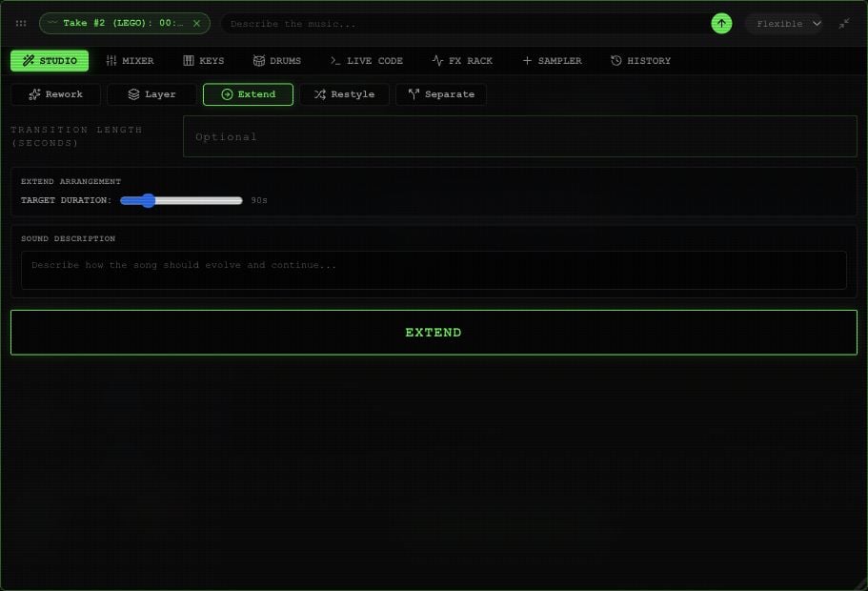This screenshot has height=591, width=868.
Task: Click the Extend Arrangement heading
Action: coord(71,182)
